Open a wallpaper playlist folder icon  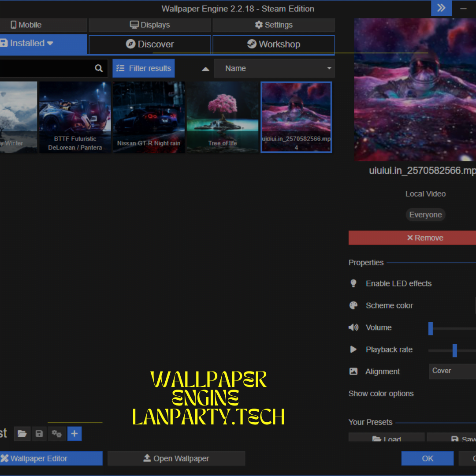(22, 433)
